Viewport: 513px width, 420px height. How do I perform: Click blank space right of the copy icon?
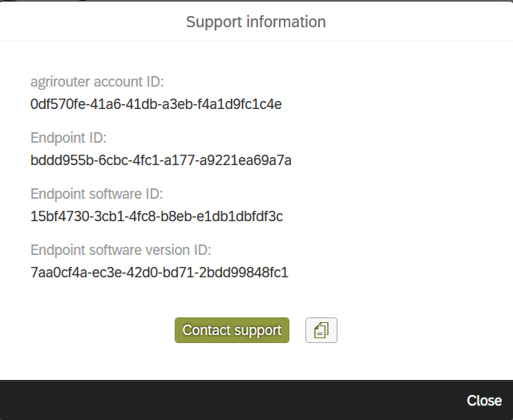(417, 330)
